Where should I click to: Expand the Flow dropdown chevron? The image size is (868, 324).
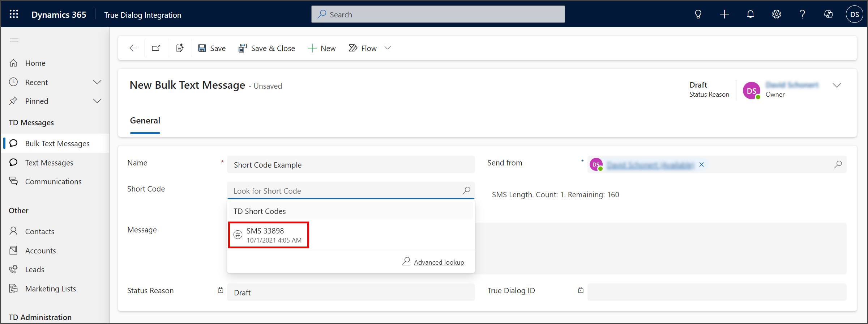coord(388,48)
